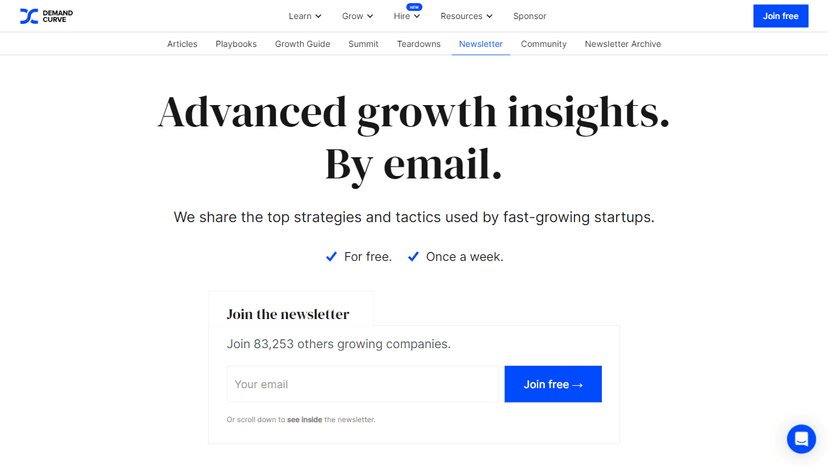Image resolution: width=828 pixels, height=466 pixels.
Task: Open the Hire dropdown menu
Action: click(407, 16)
